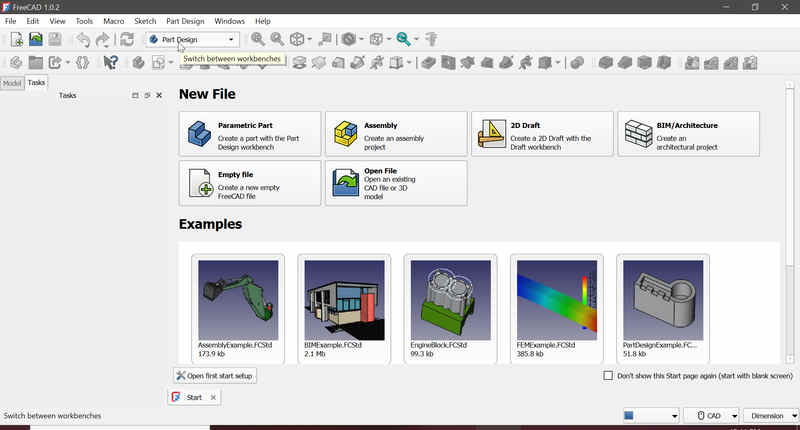Screen dimensions: 800x430
Task: Click the Create body icon
Action: coord(138,63)
